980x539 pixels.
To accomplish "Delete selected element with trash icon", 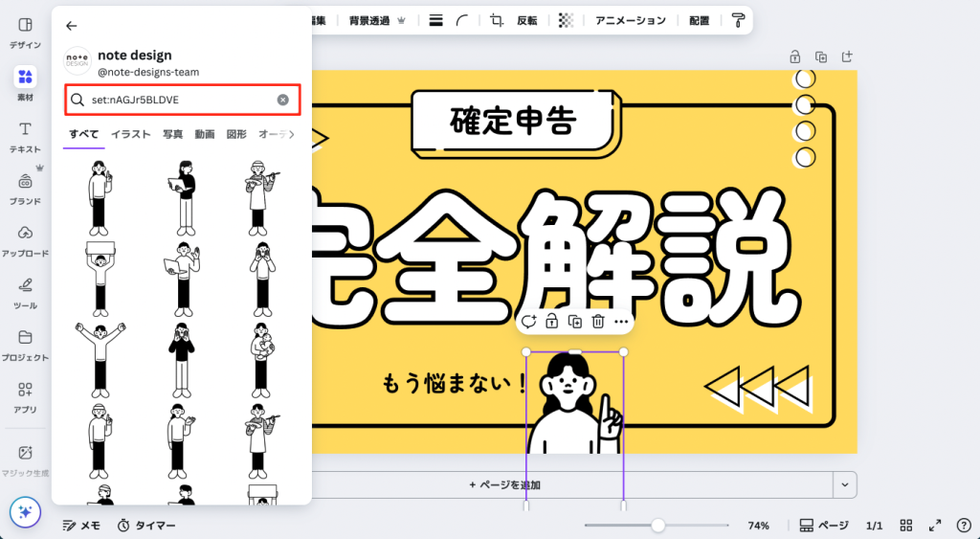I will 598,322.
